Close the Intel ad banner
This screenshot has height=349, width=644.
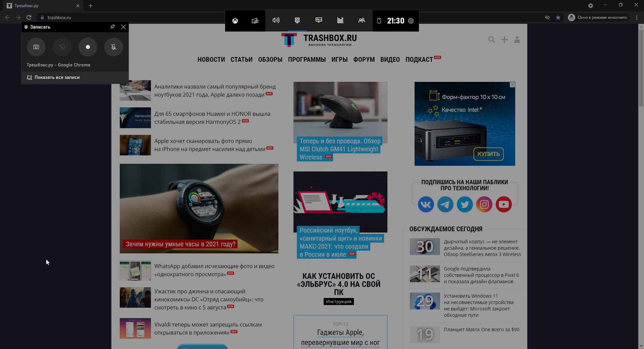(512, 85)
